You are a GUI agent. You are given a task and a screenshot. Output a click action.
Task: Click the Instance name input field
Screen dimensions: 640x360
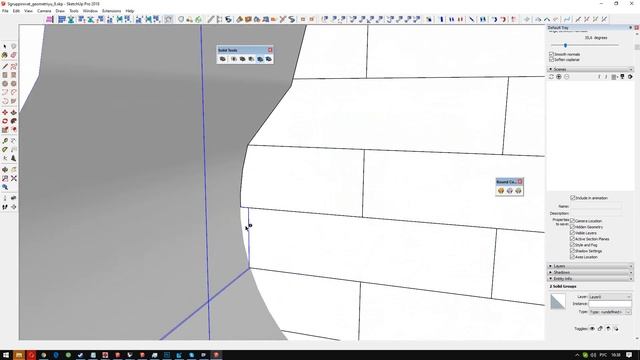coord(610,304)
